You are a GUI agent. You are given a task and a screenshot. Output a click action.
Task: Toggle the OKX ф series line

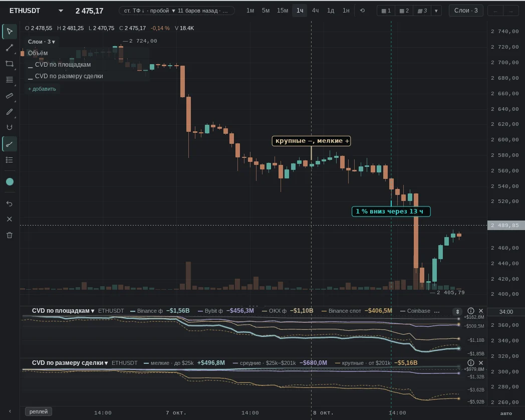point(287,311)
